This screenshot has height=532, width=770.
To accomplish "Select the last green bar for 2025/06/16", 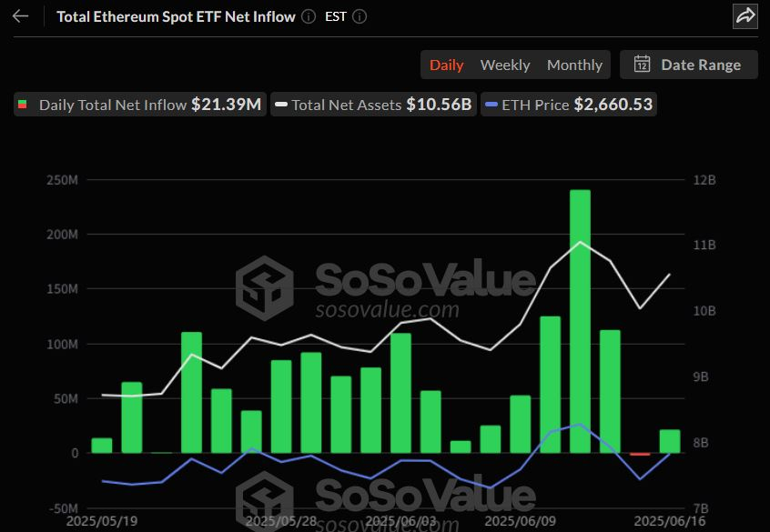I will pyautogui.click(x=670, y=441).
